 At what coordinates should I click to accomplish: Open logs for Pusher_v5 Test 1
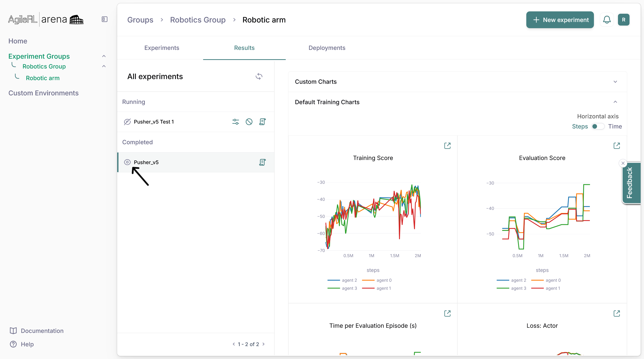pyautogui.click(x=262, y=122)
